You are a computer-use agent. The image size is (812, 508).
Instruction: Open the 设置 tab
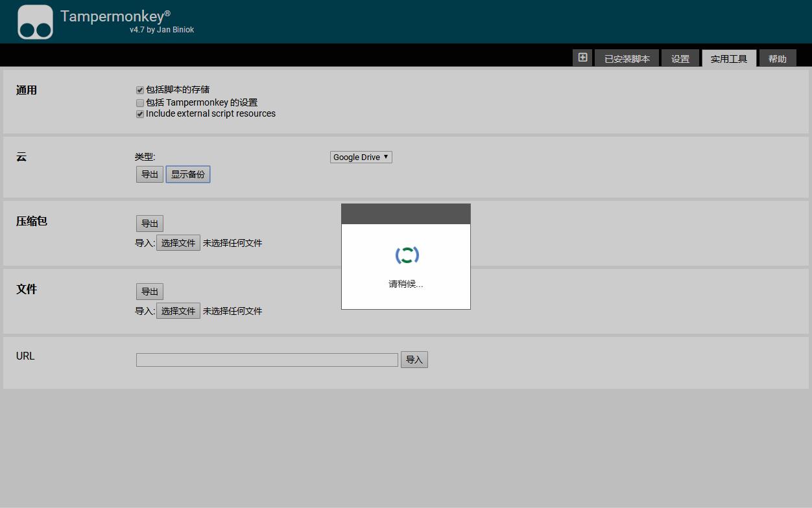[680, 59]
